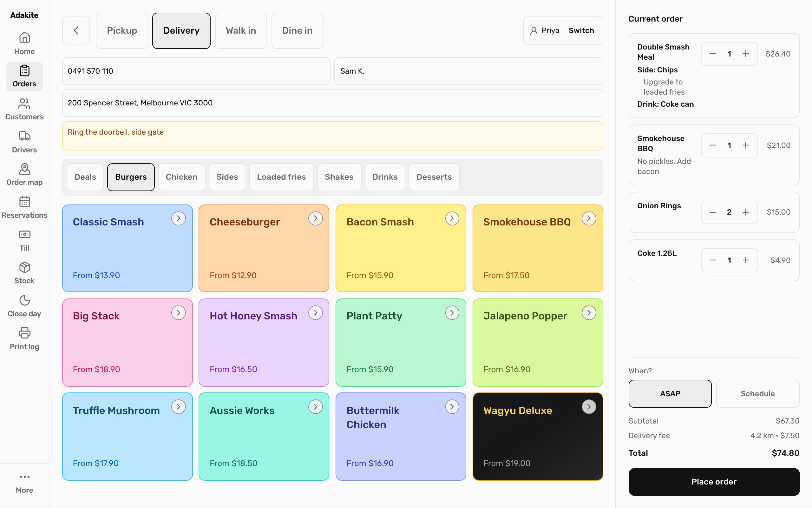Open More options in sidebar
This screenshot has width=812, height=508.
pyautogui.click(x=24, y=483)
